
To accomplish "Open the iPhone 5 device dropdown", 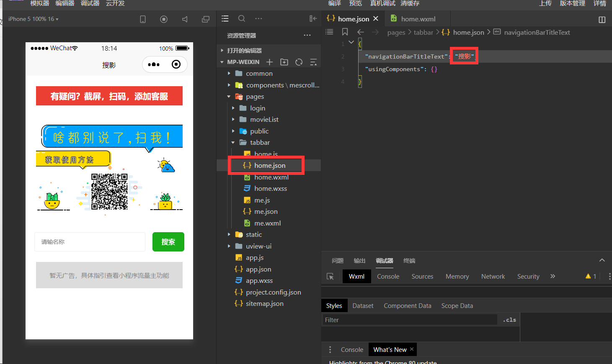I will tap(34, 19).
